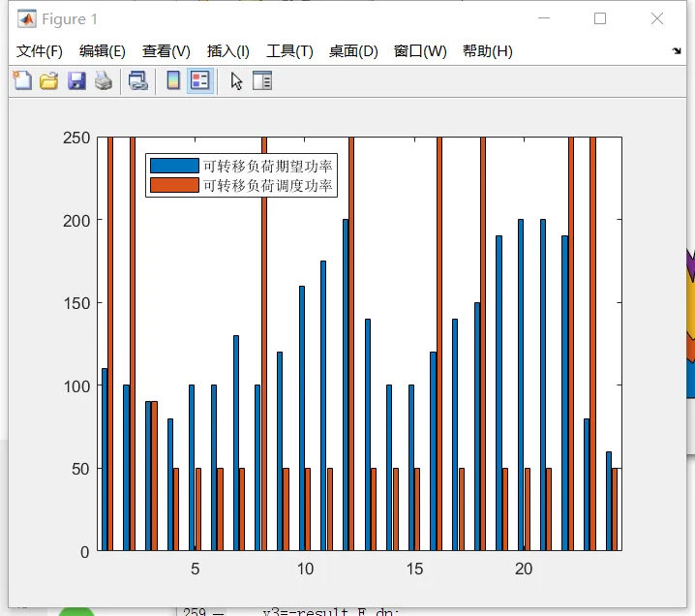Click the blue legend color swatch

click(174, 166)
